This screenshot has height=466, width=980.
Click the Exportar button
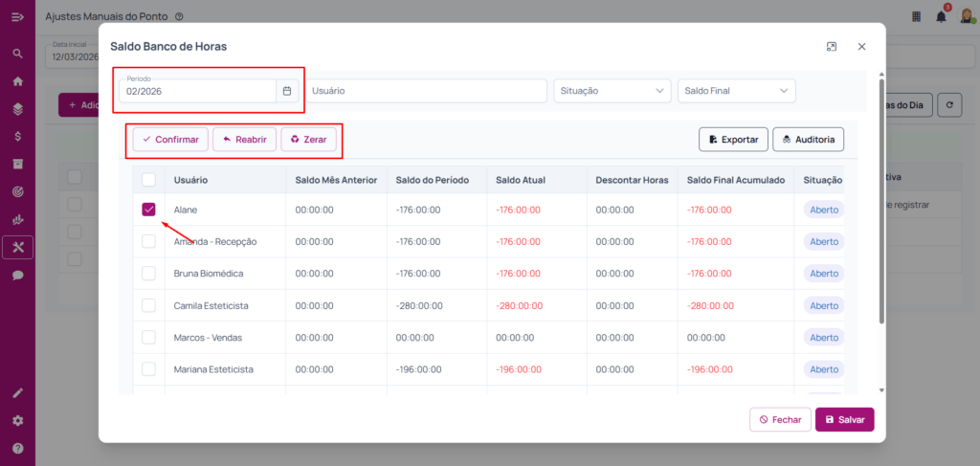(x=733, y=140)
